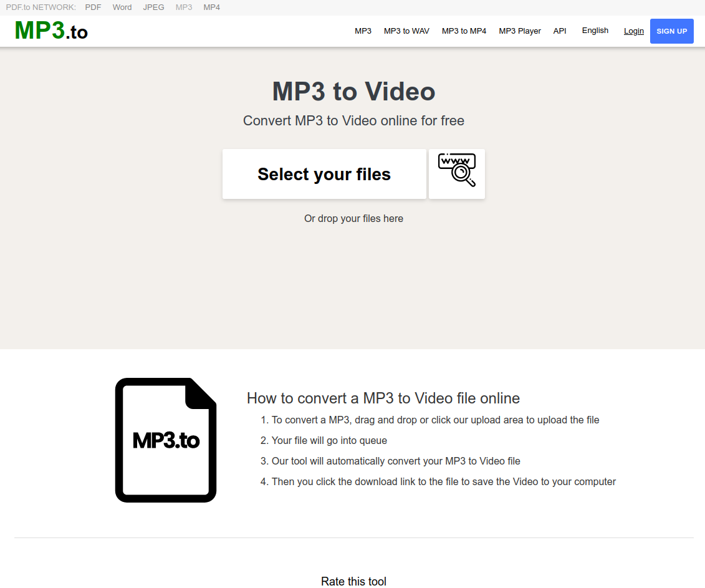Click the drop your files here area

point(353,218)
